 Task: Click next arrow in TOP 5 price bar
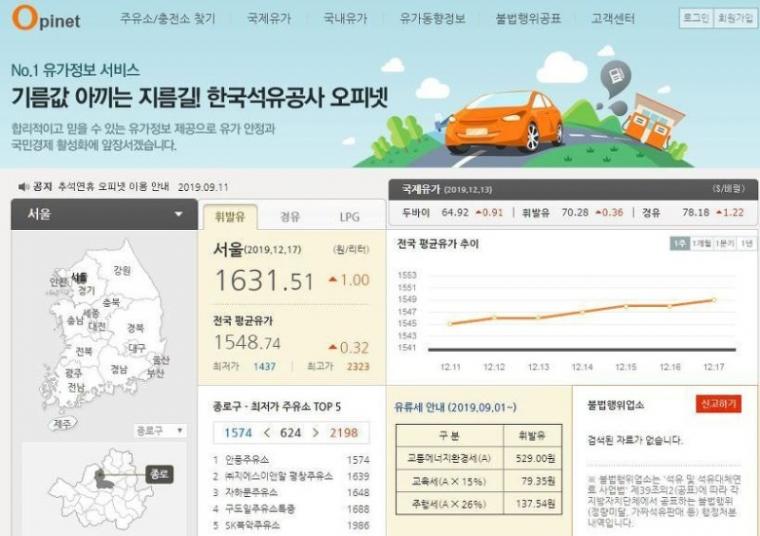[316, 433]
